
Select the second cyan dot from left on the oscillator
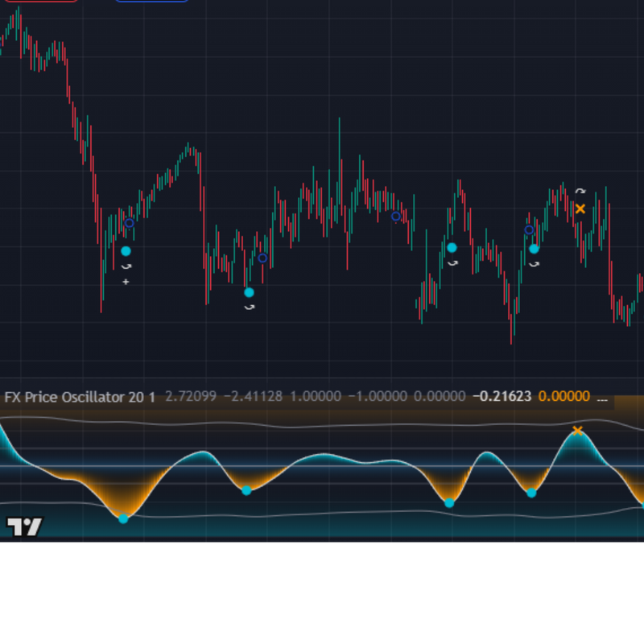click(x=246, y=490)
